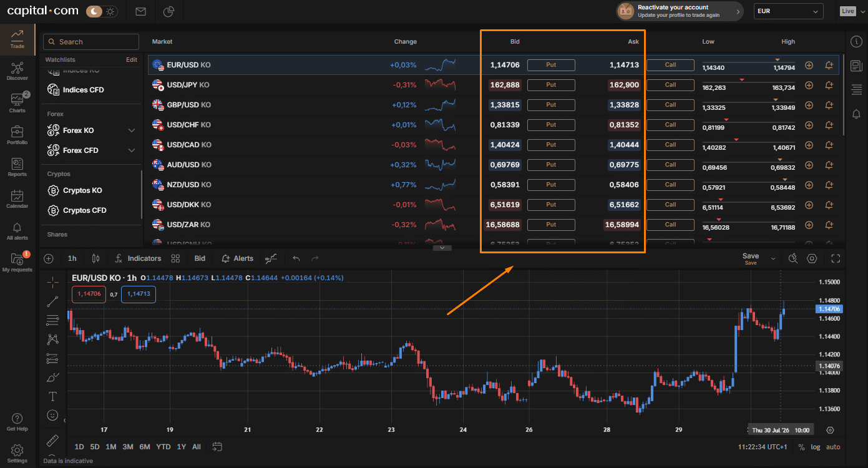Open the Discover section in sidebar
Viewport: 868px width, 468px height.
17,71
